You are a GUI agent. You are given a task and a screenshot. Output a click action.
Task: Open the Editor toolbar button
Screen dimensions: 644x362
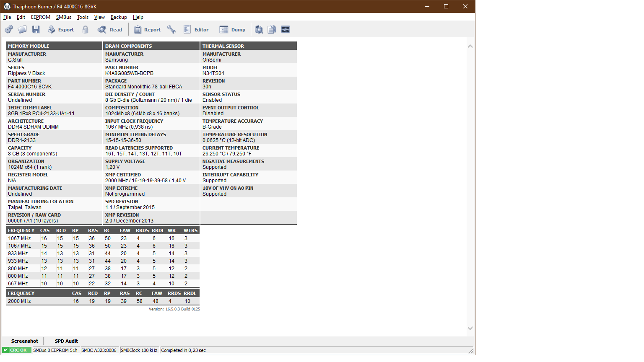click(196, 29)
